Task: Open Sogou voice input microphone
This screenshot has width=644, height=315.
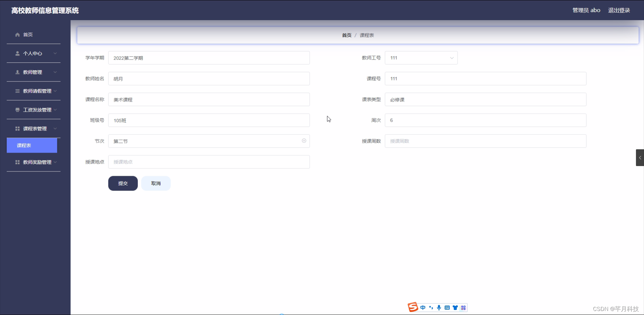Action: [x=439, y=307]
